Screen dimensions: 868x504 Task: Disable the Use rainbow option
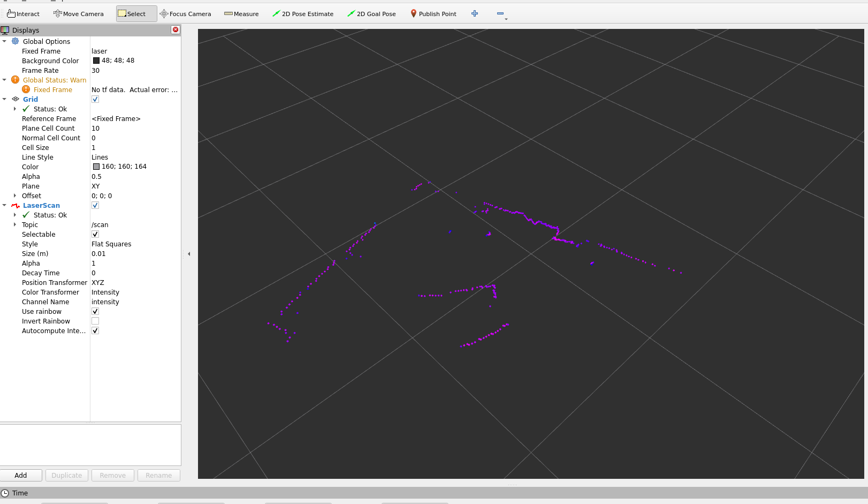pyautogui.click(x=95, y=311)
